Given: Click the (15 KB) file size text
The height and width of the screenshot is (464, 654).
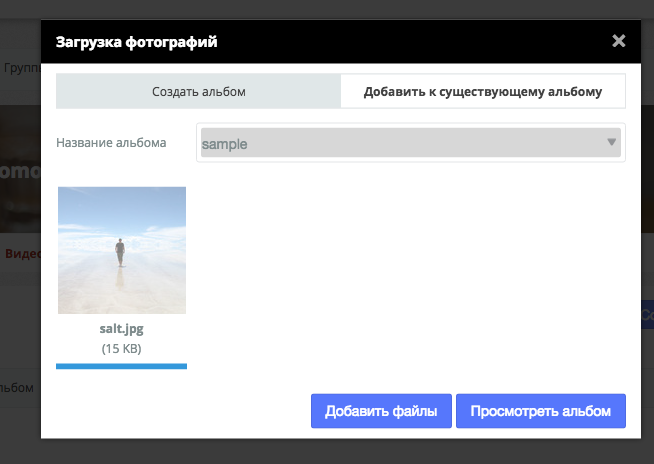Looking at the screenshot, I should 121,348.
